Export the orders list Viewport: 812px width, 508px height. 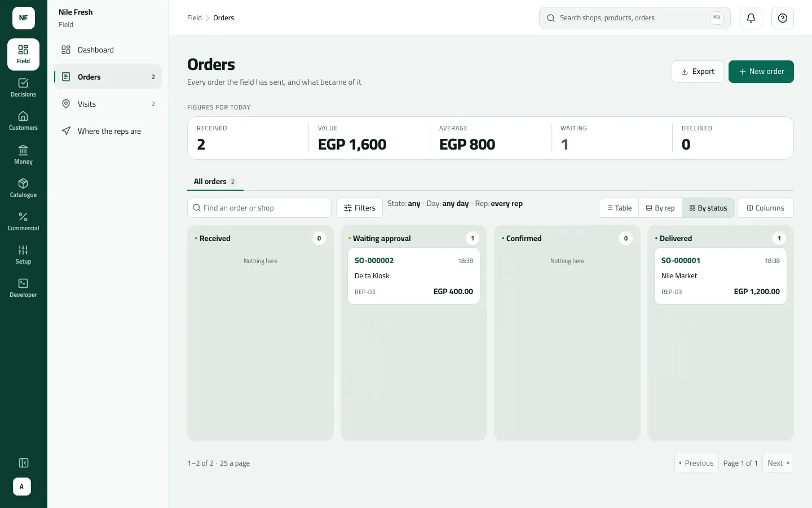[698, 72]
